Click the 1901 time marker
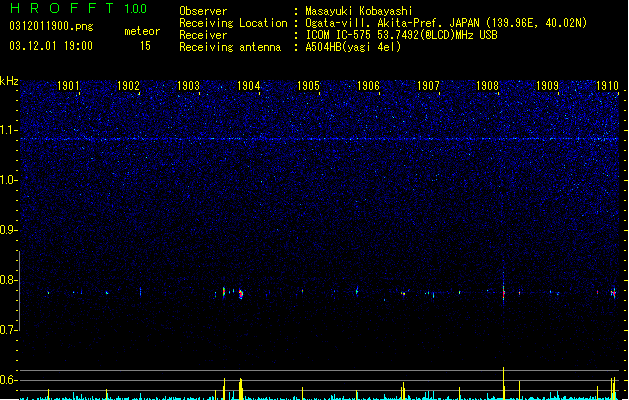The image size is (629, 400). (x=68, y=86)
